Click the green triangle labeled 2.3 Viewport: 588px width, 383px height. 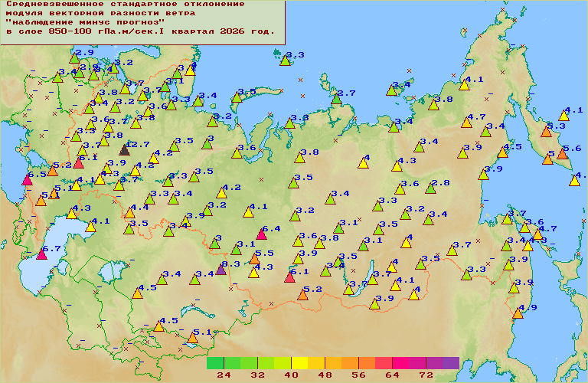pyautogui.click(x=285, y=60)
